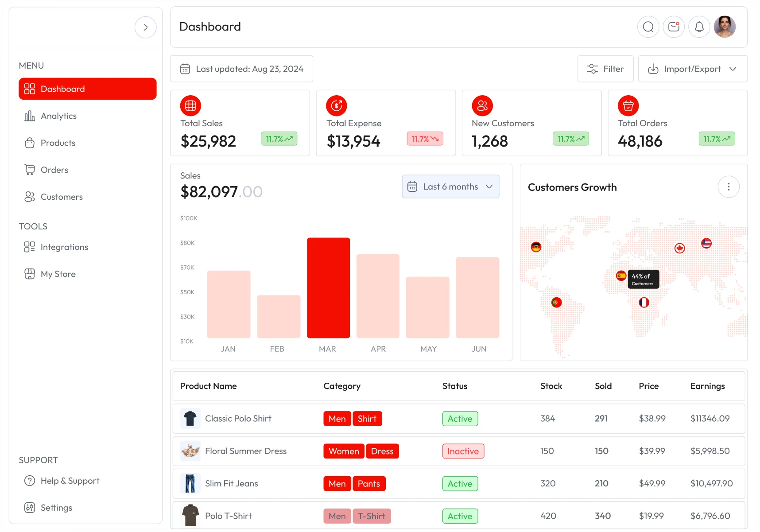The height and width of the screenshot is (532, 760).
Task: Click the Classic Polo Shirt thumbnail
Action: click(190, 418)
